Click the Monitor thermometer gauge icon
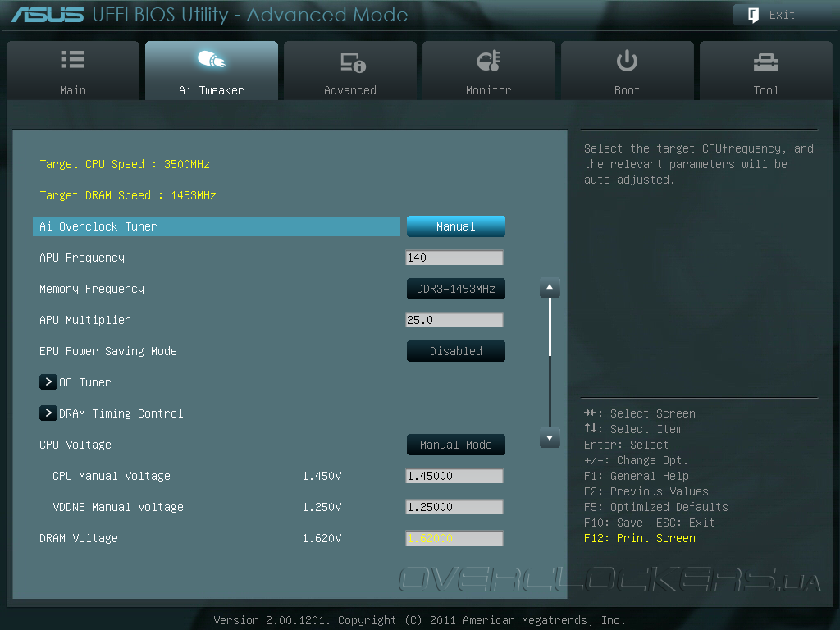This screenshot has width=840, height=630. click(489, 61)
